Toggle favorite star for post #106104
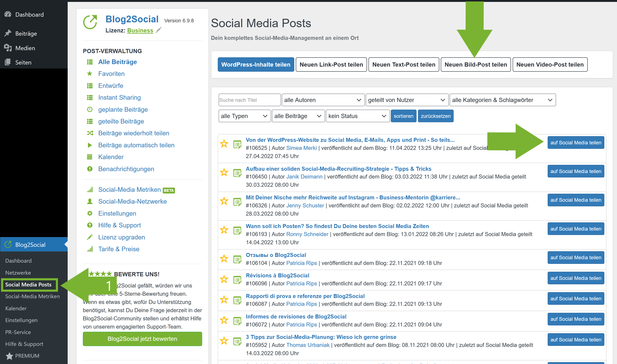 click(x=224, y=259)
